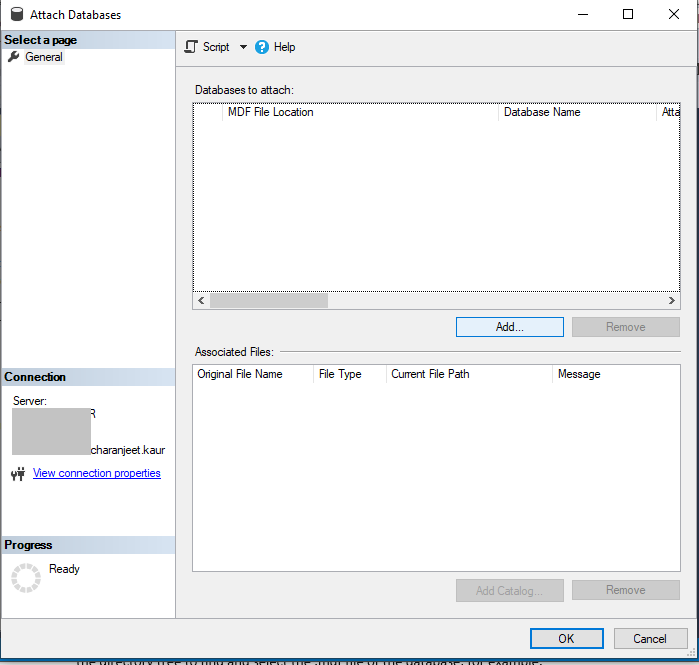Click the Script toolbar icon
699x665 pixels.
click(x=191, y=47)
